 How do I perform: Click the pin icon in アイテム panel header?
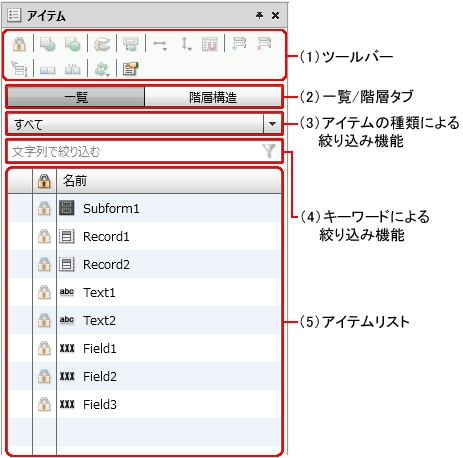[259, 15]
